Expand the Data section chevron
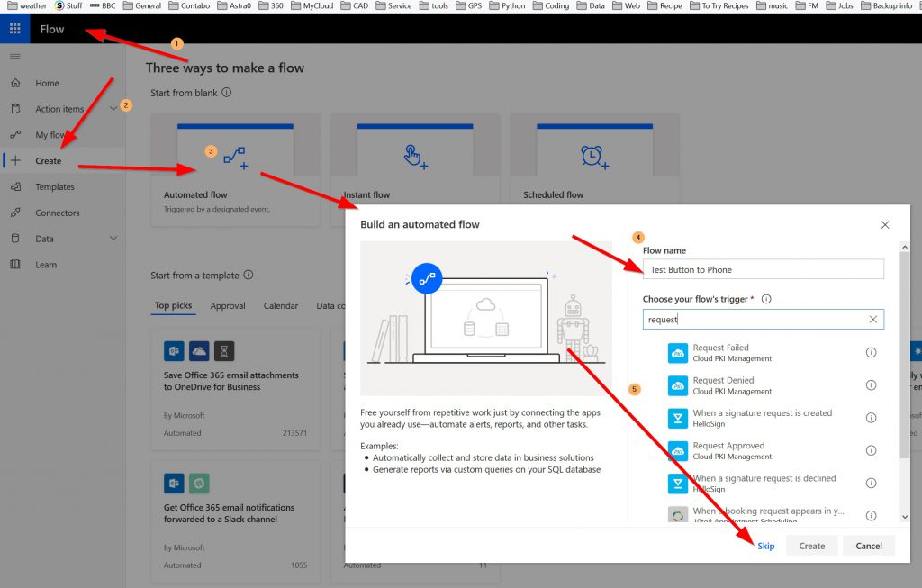This screenshot has height=588, width=922. (x=113, y=239)
